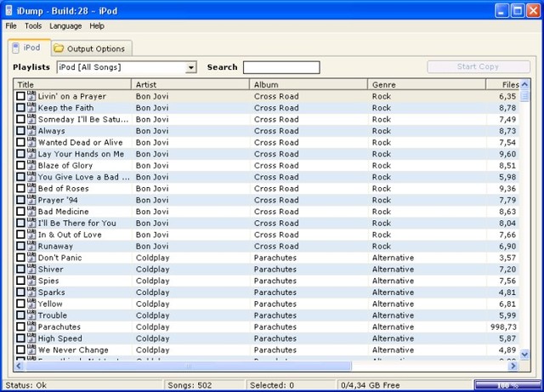The width and height of the screenshot is (544, 392).
Task: Open the Playlists dropdown arrow
Action: click(x=190, y=67)
